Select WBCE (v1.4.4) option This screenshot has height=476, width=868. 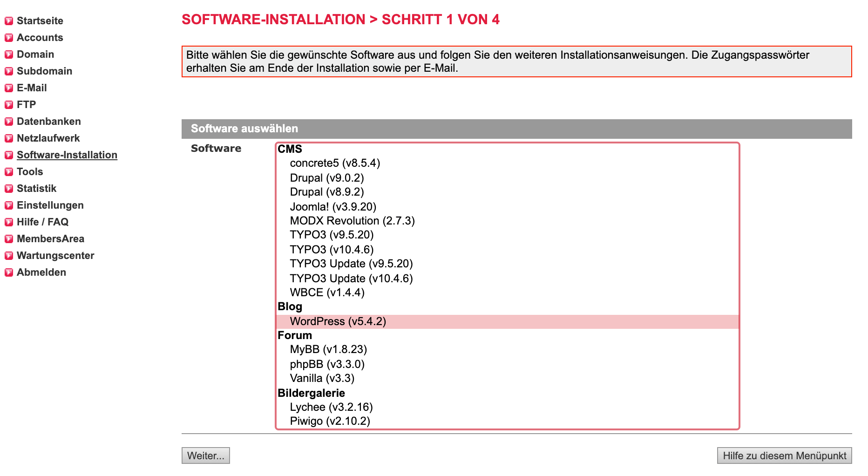(x=508, y=292)
